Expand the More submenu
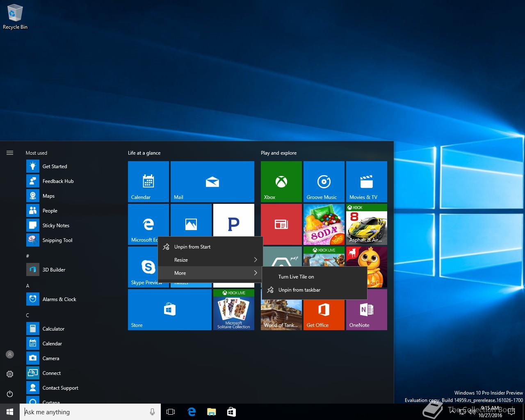This screenshot has height=420, width=525. click(x=210, y=273)
